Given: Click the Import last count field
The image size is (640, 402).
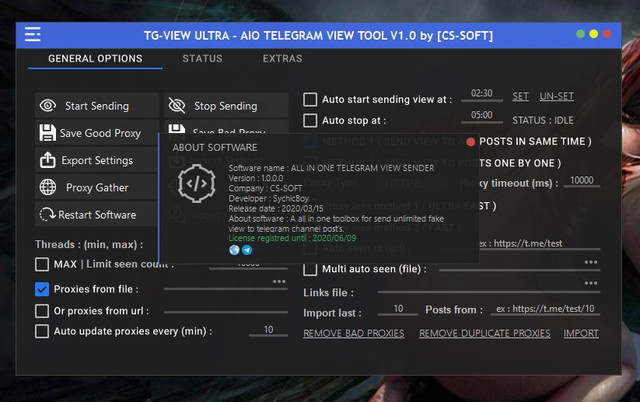Looking at the screenshot, I should pos(398,309).
